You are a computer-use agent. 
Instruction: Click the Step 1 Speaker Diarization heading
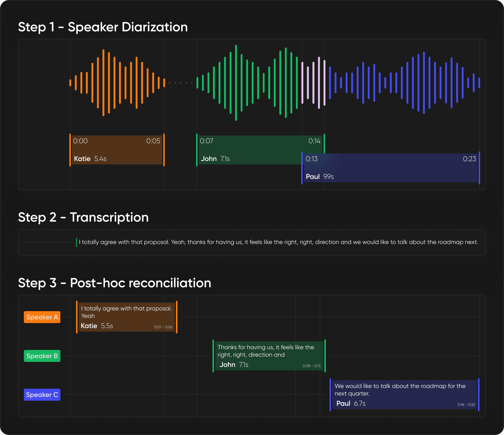pyautogui.click(x=103, y=27)
